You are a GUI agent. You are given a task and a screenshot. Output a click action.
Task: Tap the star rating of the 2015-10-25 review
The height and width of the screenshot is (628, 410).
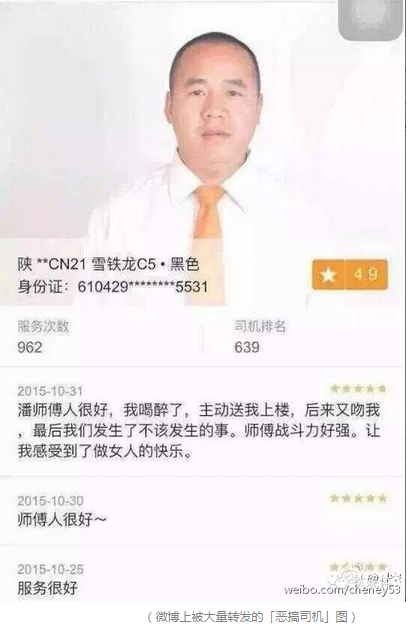(358, 567)
